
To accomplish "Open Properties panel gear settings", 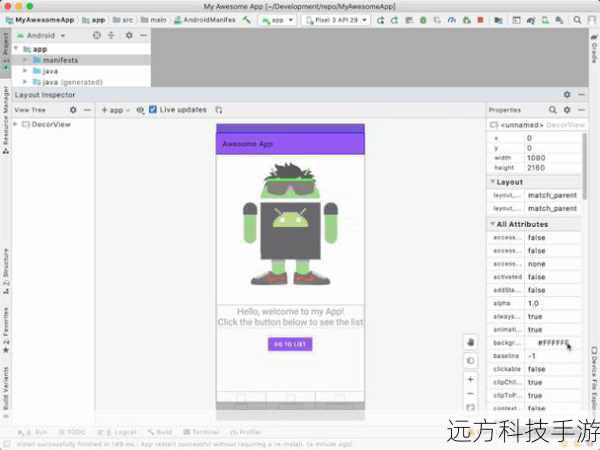I will 567,110.
